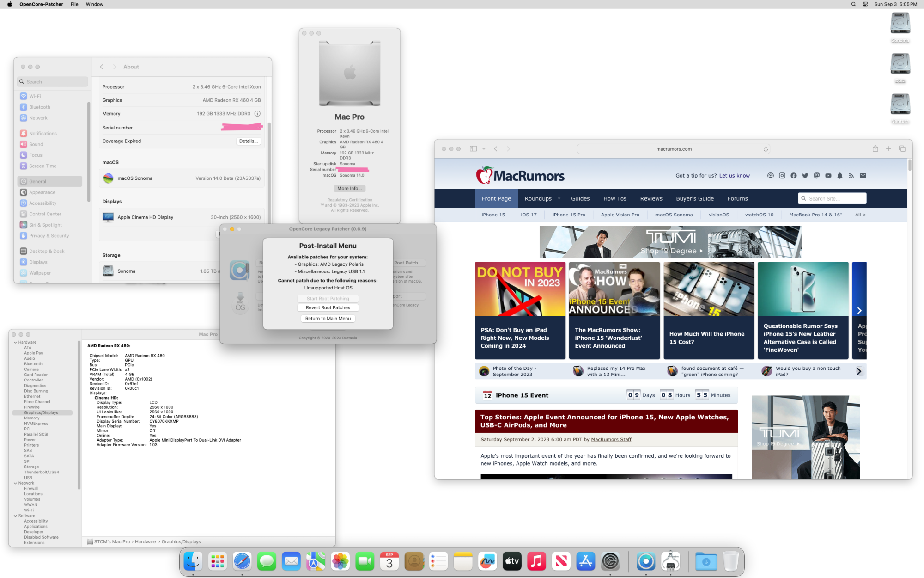Show Safari tab overview
The height and width of the screenshot is (578, 924).
point(902,149)
